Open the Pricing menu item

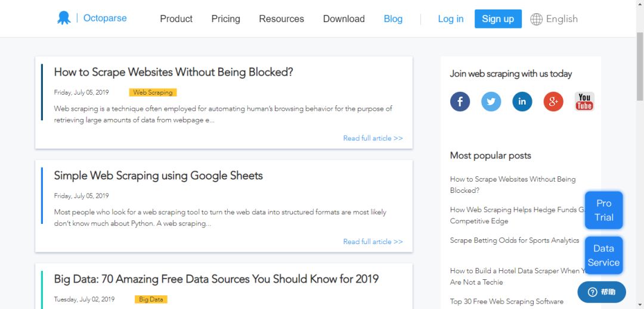[225, 18]
